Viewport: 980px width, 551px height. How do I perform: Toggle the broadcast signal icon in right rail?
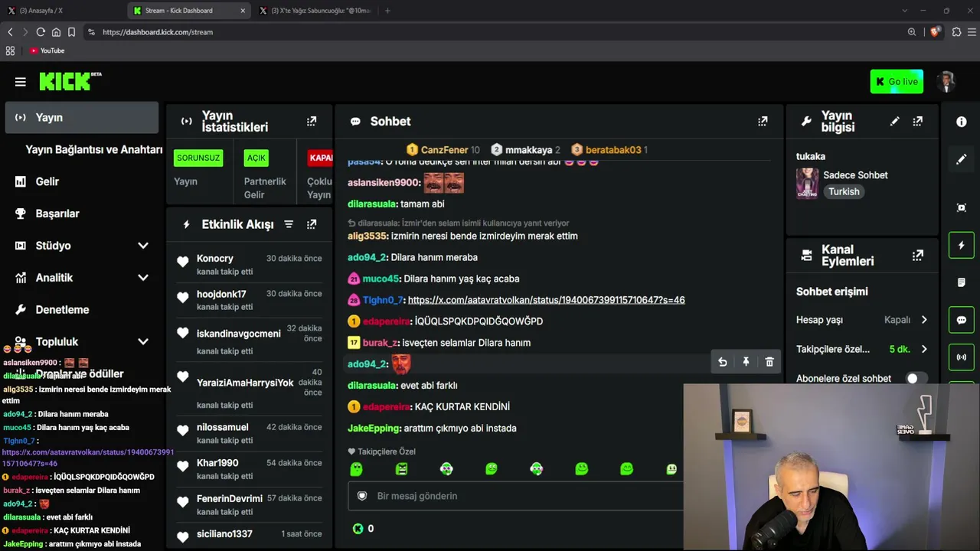962,357
